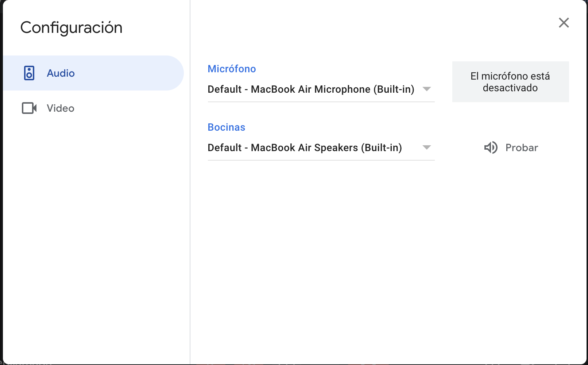588x365 pixels.
Task: Click the Audio speaker icon in the sidebar
Action: pyautogui.click(x=29, y=73)
